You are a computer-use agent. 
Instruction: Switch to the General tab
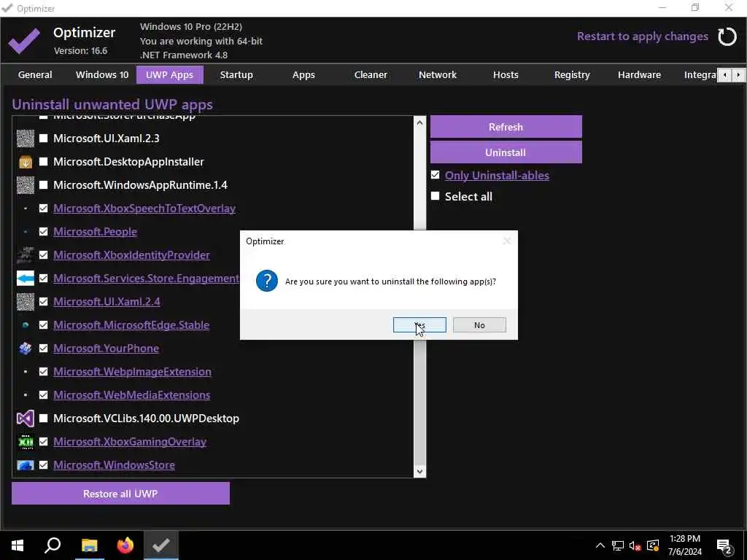pos(35,75)
